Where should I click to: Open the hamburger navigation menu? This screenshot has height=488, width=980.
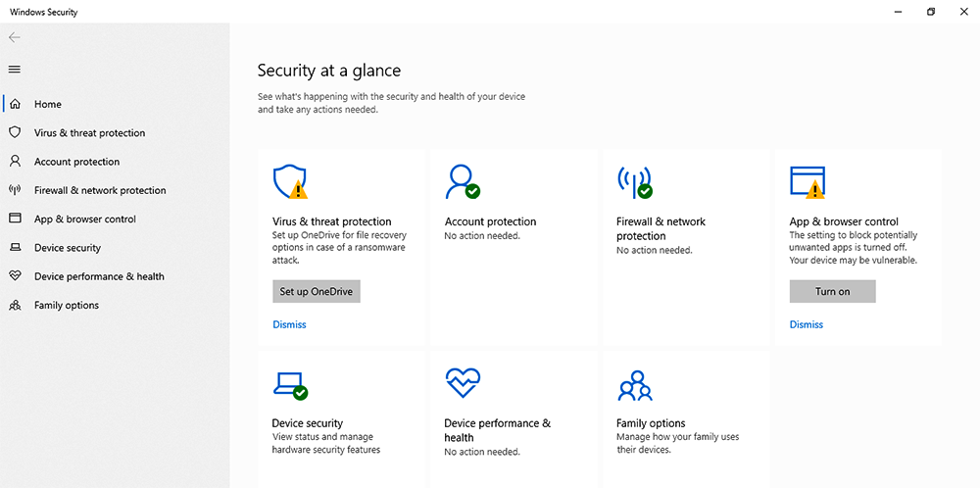15,70
